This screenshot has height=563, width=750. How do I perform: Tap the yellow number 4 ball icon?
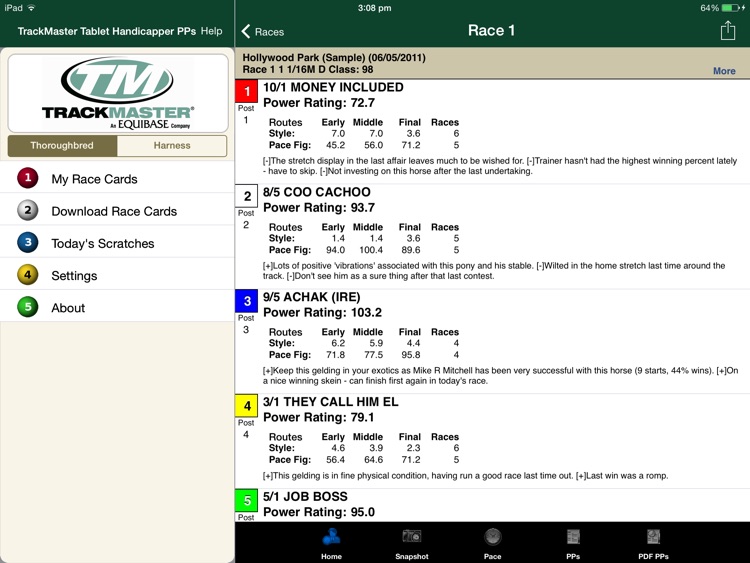coord(28,275)
